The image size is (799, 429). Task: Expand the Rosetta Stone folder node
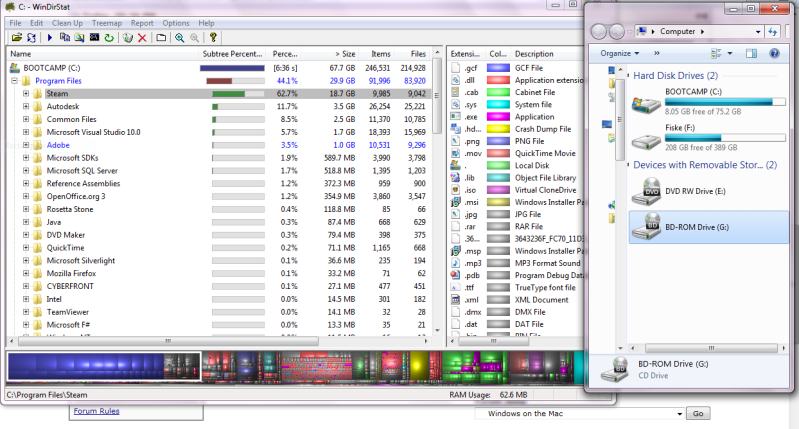pyautogui.click(x=26, y=209)
